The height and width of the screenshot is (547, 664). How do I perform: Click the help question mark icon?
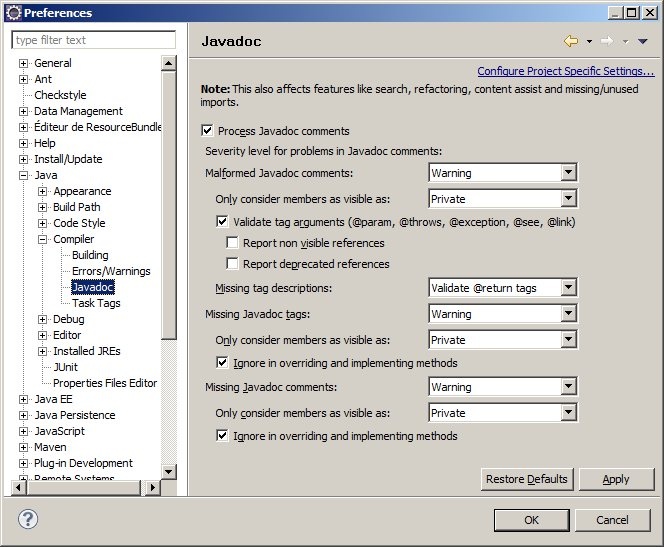click(28, 519)
